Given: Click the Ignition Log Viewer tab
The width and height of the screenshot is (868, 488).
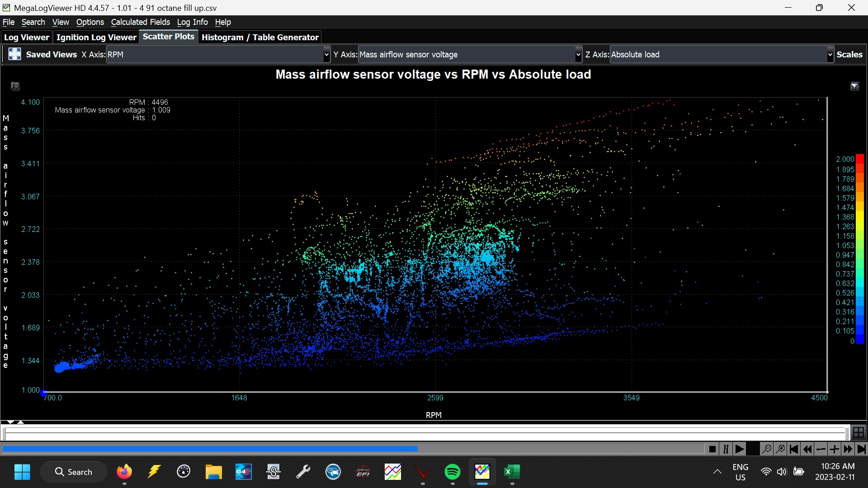Looking at the screenshot, I should coord(97,37).
